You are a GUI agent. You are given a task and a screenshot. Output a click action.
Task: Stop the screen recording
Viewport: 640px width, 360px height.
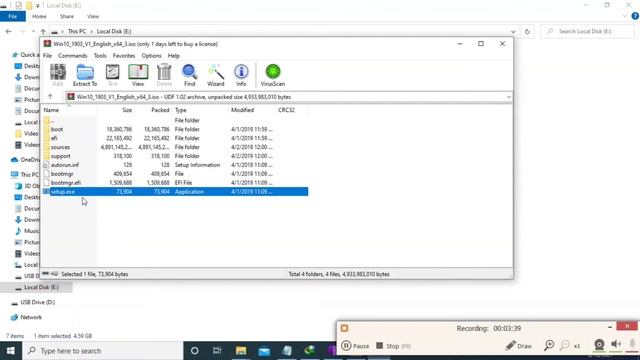[x=393, y=346]
